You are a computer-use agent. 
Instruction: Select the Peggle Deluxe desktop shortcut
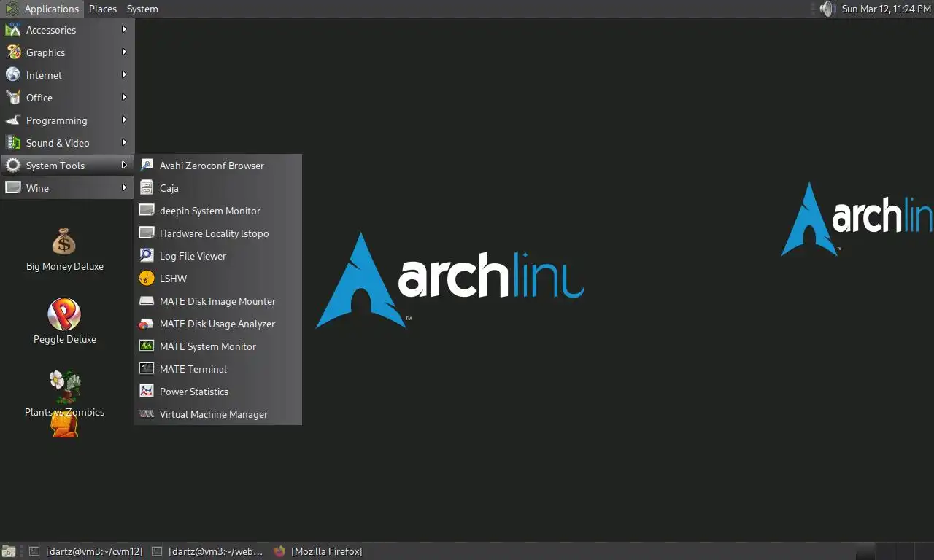64,322
